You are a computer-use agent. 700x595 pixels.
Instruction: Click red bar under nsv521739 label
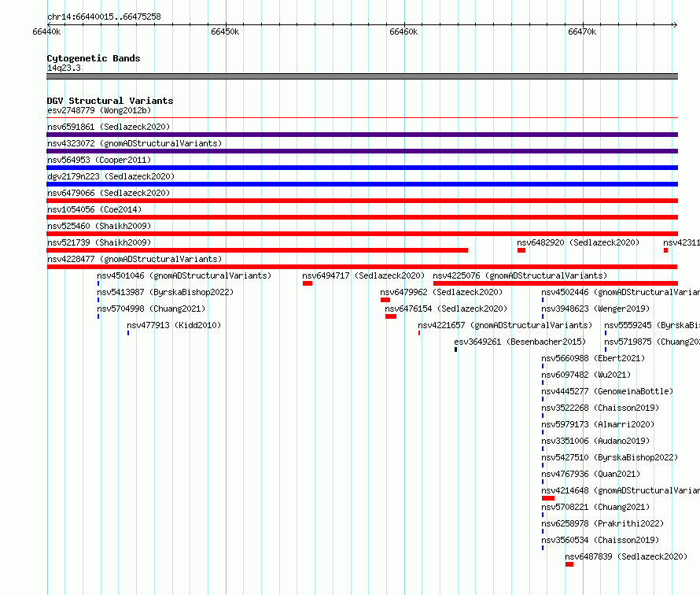click(x=257, y=250)
